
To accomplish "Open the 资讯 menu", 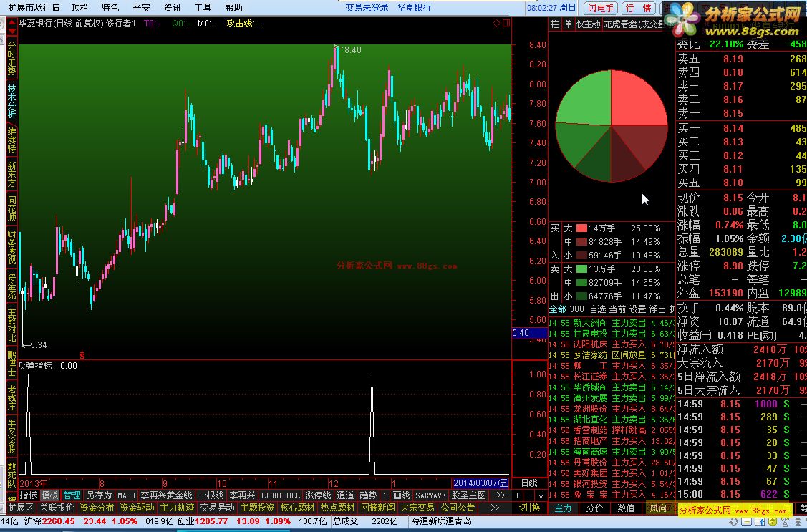I will (172, 8).
